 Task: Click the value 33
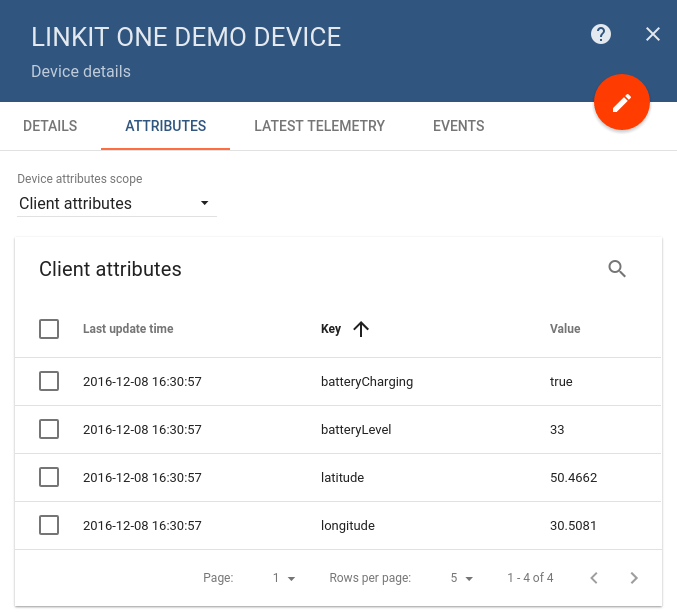point(557,430)
